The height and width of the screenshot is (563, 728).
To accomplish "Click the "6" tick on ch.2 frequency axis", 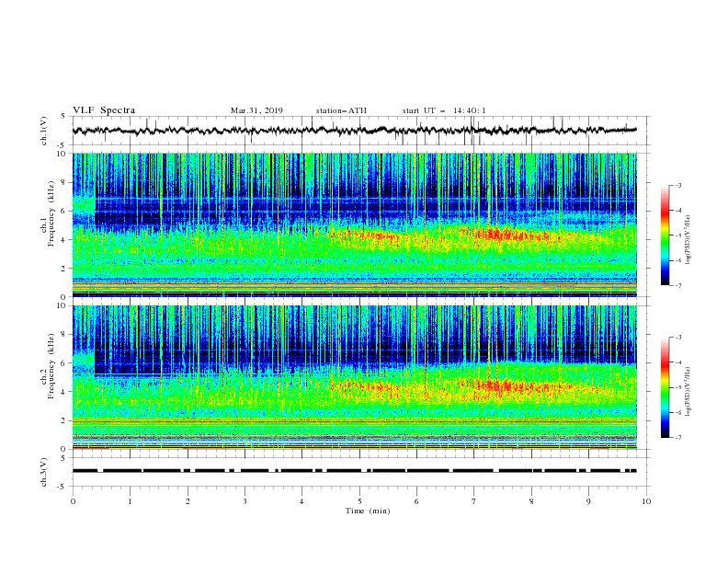I will point(64,363).
